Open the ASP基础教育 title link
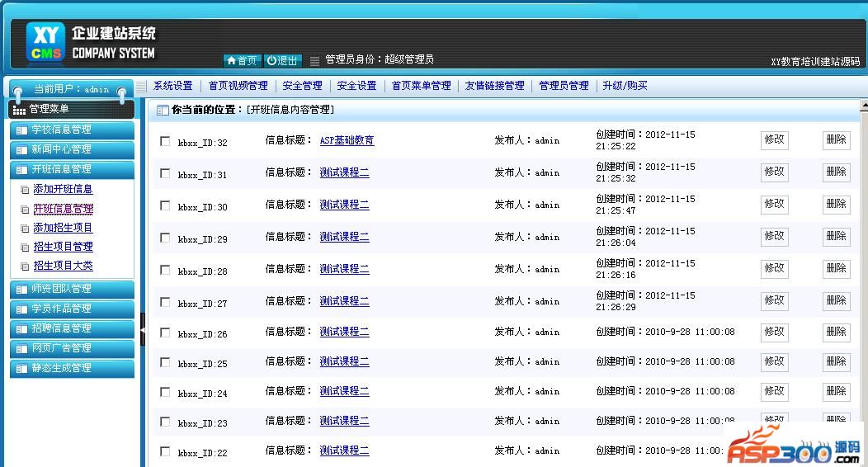The height and width of the screenshot is (467, 868). (x=347, y=141)
